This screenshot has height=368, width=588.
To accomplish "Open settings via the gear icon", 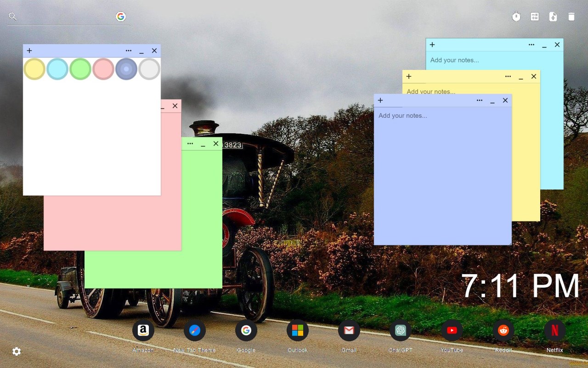I will (17, 351).
